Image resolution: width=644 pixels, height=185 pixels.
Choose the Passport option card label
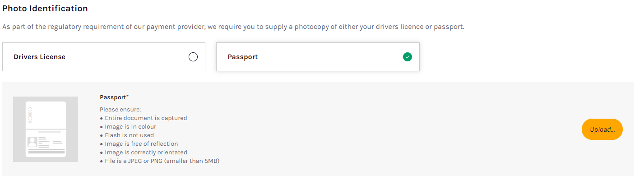[243, 57]
